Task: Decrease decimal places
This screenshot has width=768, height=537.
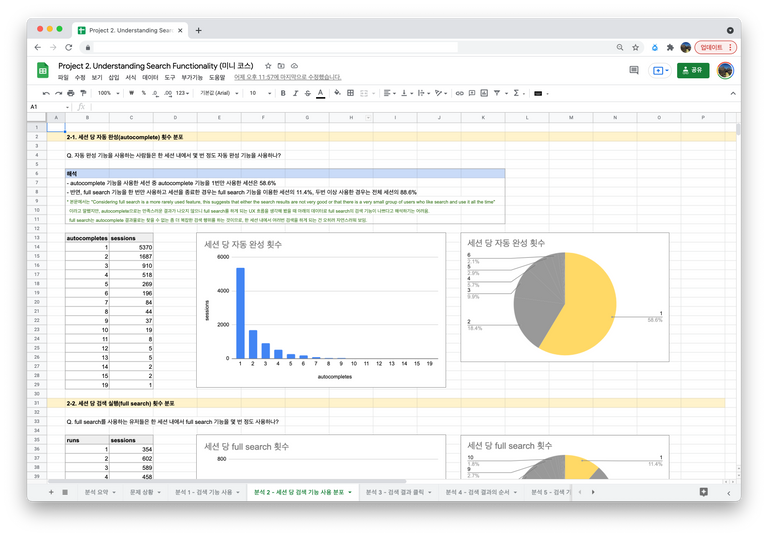Action: point(155,93)
